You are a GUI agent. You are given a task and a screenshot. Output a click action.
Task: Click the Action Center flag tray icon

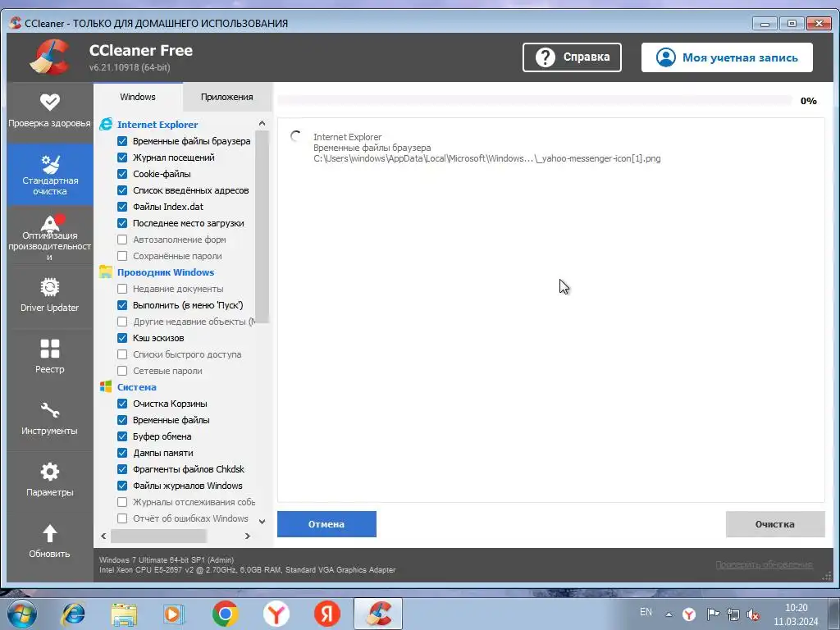[713, 614]
